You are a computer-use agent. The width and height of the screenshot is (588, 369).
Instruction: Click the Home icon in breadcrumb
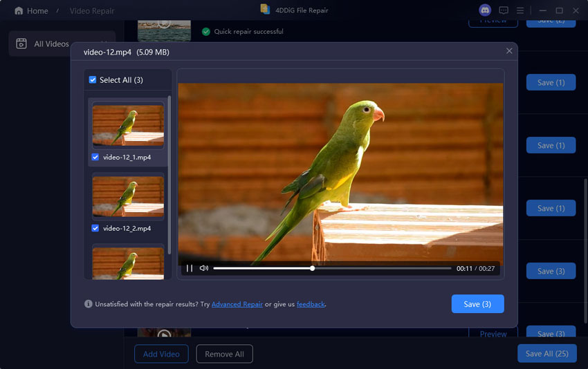point(19,11)
